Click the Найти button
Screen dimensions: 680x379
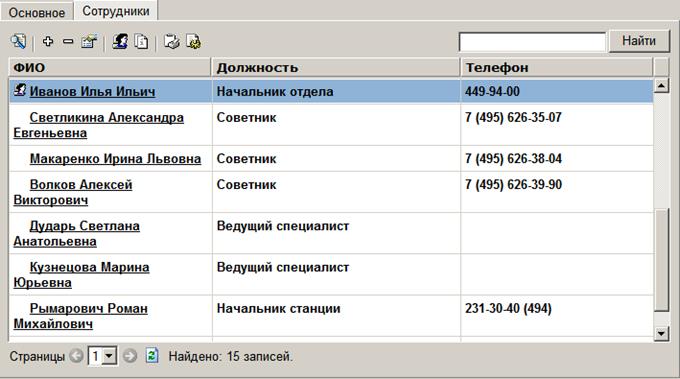639,41
